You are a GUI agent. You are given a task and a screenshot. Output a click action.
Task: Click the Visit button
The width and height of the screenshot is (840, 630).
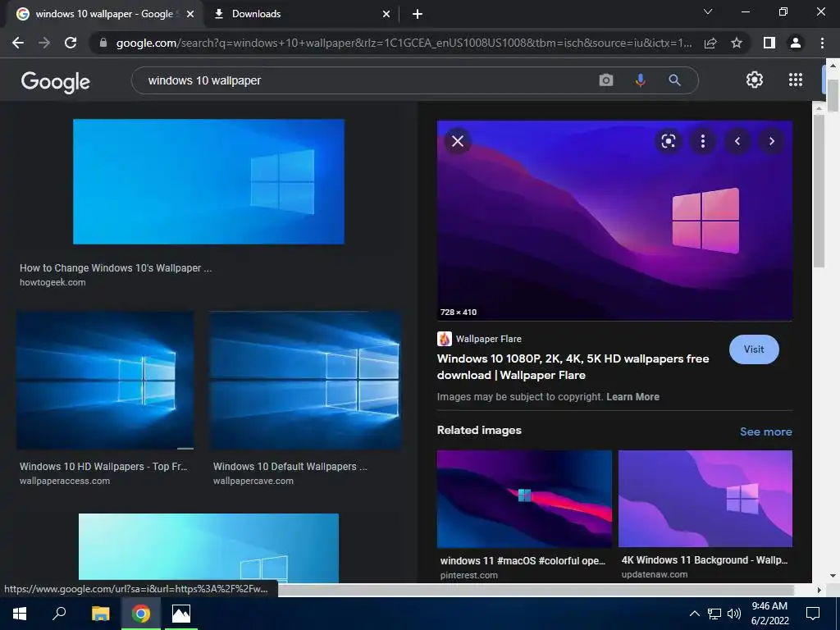click(x=754, y=349)
